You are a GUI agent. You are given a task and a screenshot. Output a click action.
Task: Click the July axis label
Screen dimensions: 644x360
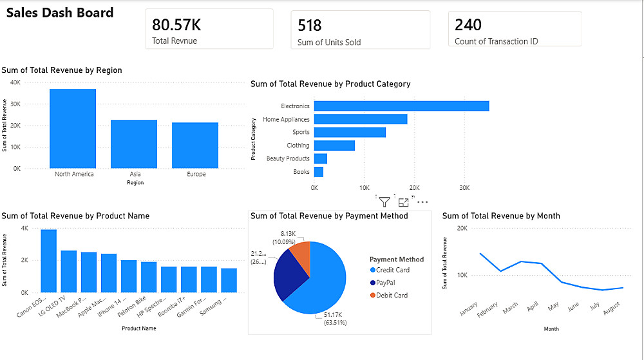594,306
